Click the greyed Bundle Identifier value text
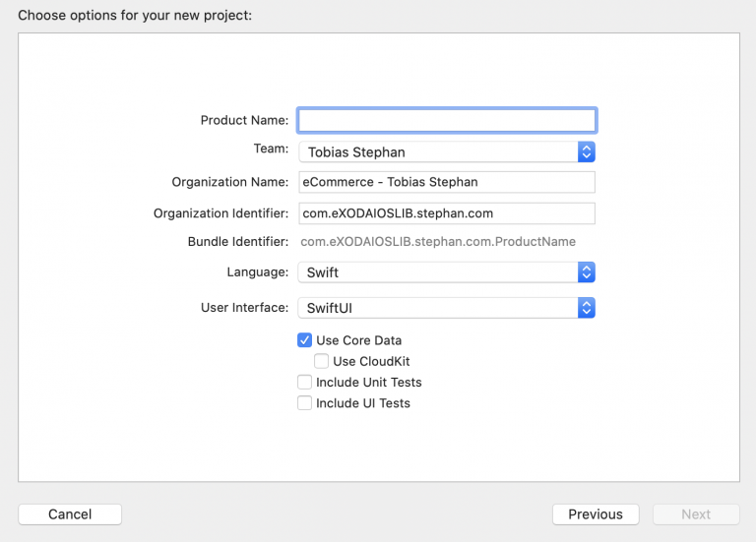Screen dimensions: 756x542 (438, 241)
